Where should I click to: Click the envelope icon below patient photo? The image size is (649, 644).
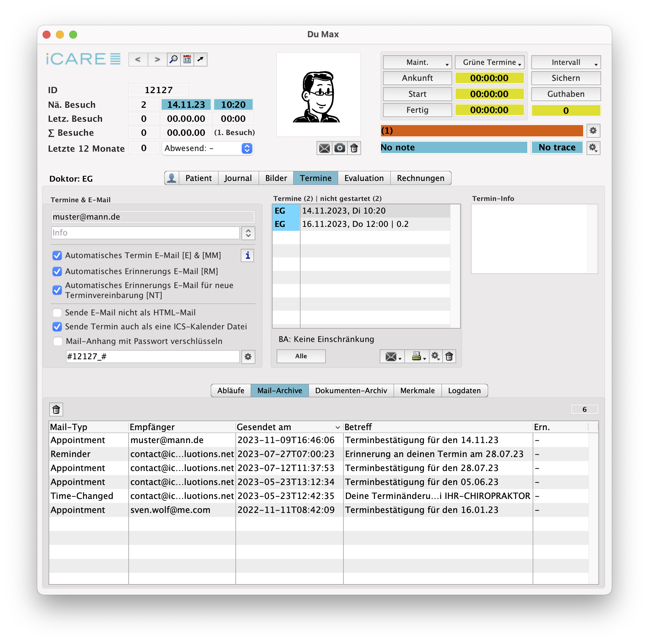pyautogui.click(x=324, y=148)
